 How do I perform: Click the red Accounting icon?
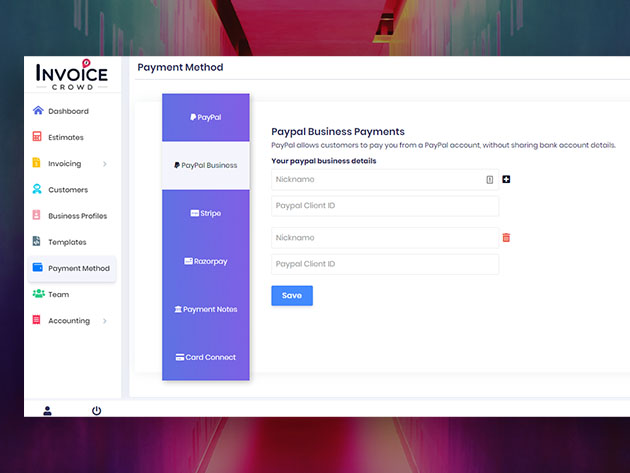click(36, 320)
